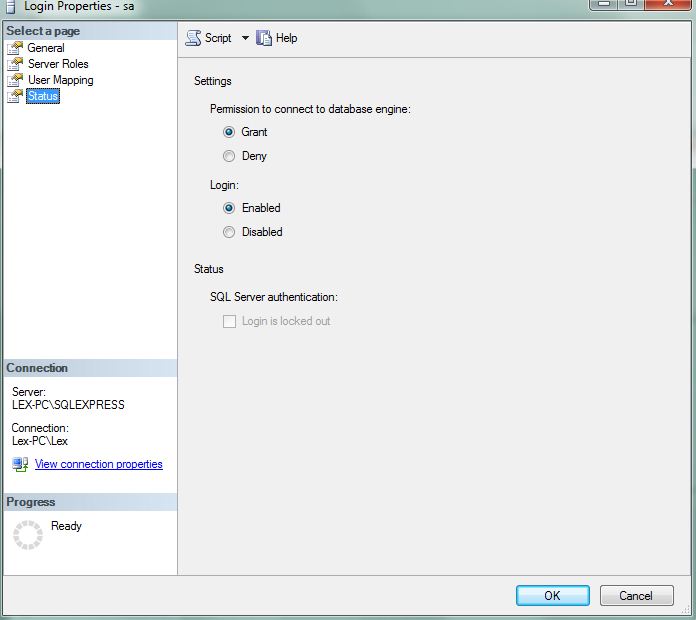This screenshot has width=696, height=620.
Task: Click the Status page icon
Action: click(15, 96)
